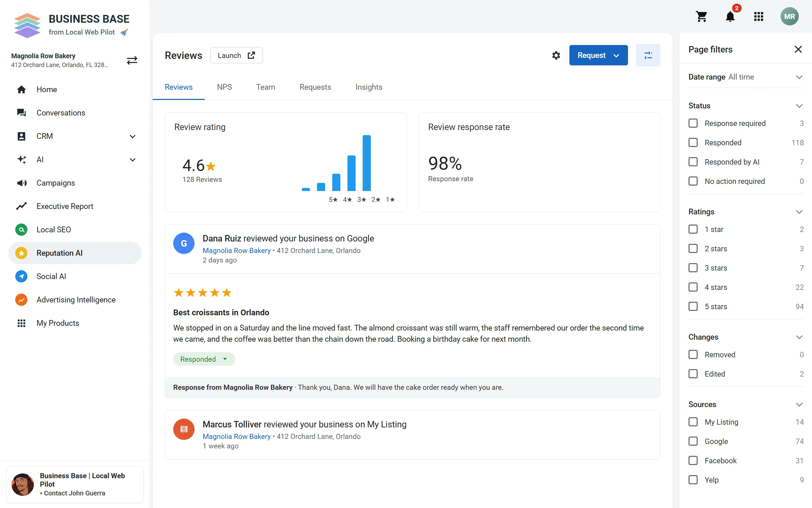Click the Google source avatar on Dana's review
Viewport: 812px width, 508px height.
click(x=184, y=243)
